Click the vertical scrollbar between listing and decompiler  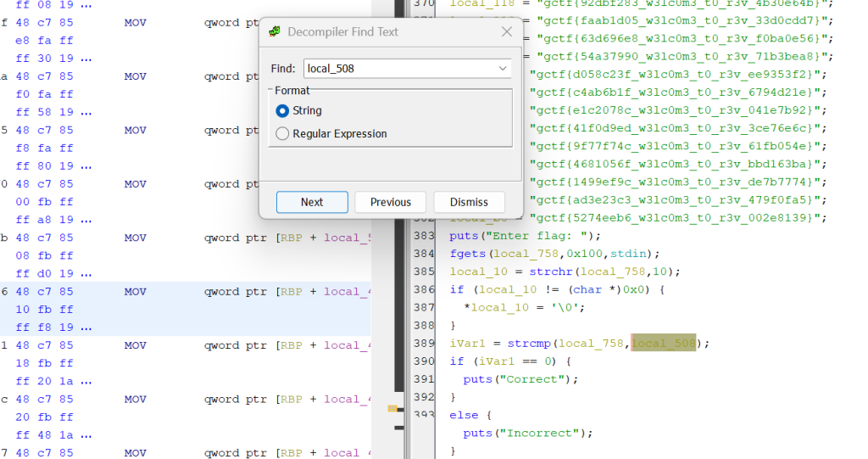(x=400, y=194)
